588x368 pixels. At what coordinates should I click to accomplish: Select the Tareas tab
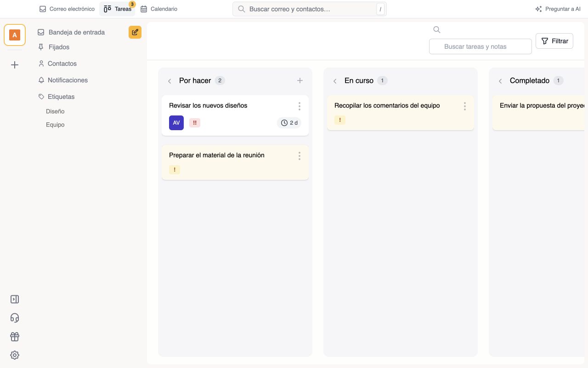click(x=118, y=9)
